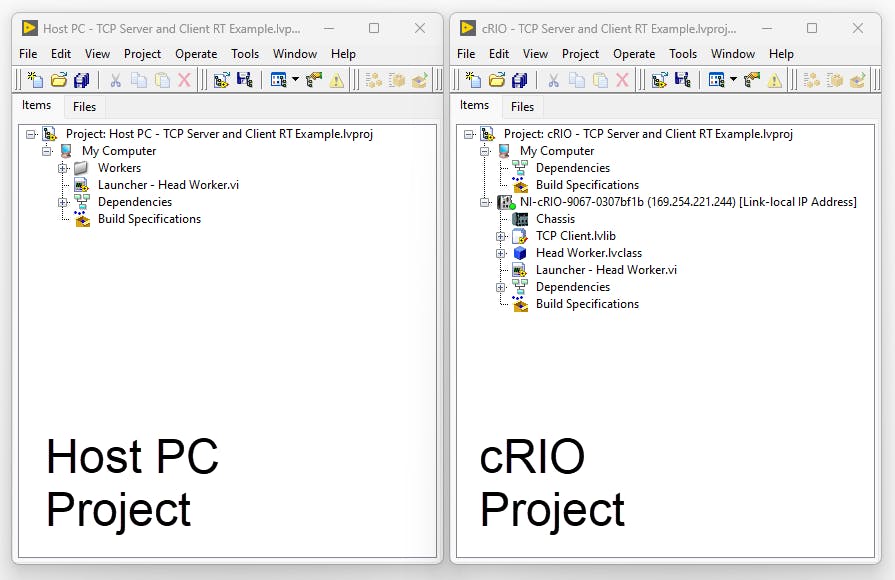Viewport: 895px width, 580px height.
Task: Open Tools menu in Host PC window
Action: [245, 54]
